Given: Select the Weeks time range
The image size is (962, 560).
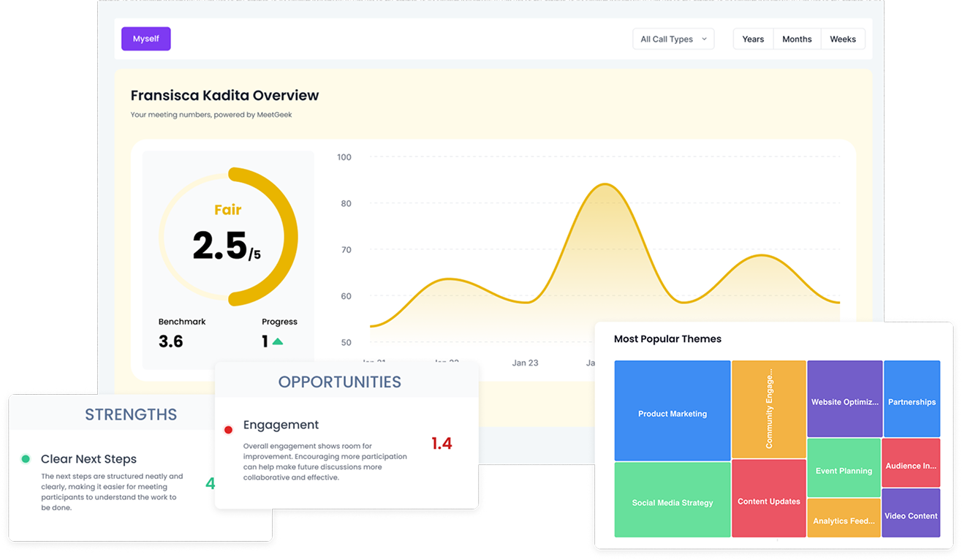Looking at the screenshot, I should 842,39.
